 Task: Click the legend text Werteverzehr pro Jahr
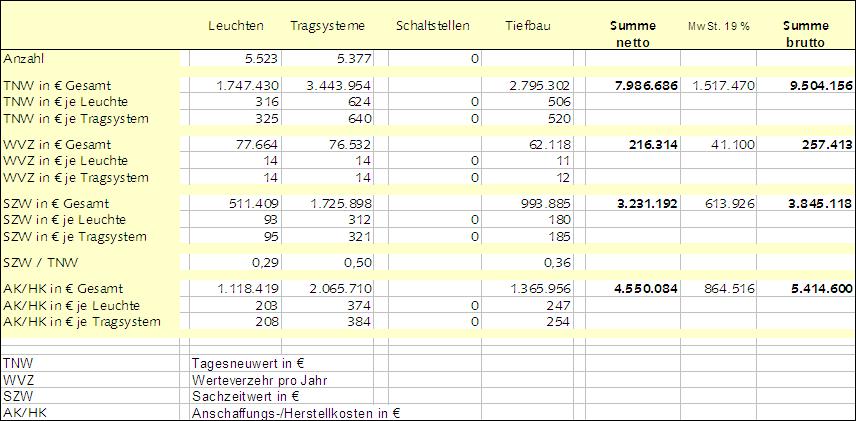259,380
